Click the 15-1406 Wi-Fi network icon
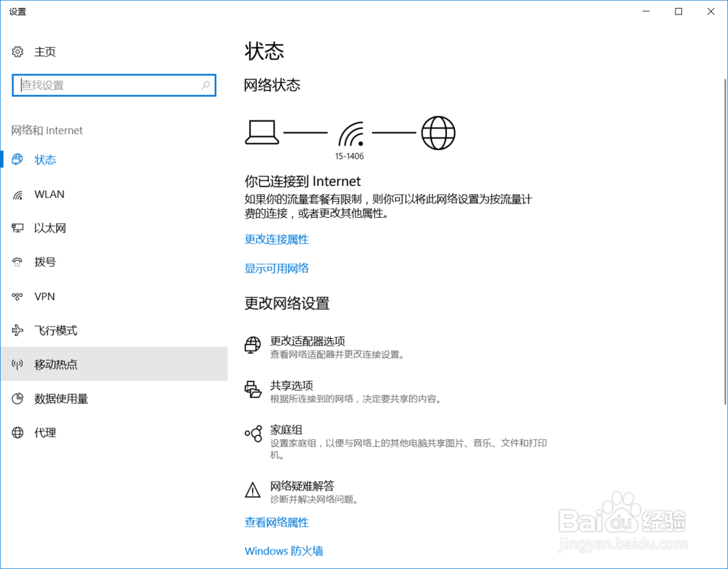This screenshot has height=569, width=728. pyautogui.click(x=351, y=132)
